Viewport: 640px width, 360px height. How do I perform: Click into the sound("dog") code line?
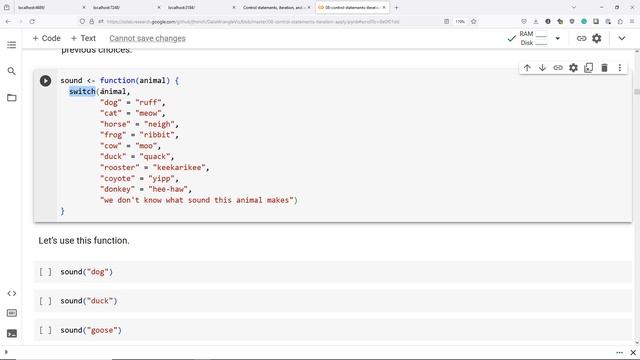click(x=87, y=272)
